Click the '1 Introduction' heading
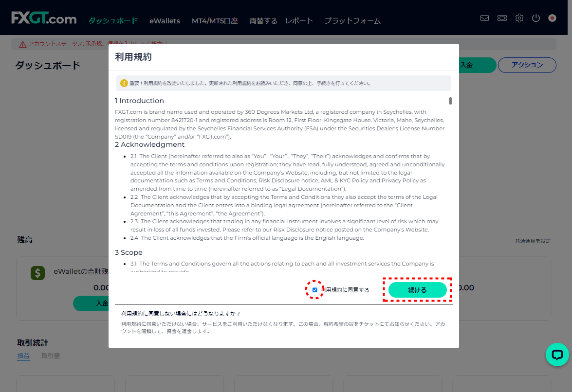 (139, 101)
